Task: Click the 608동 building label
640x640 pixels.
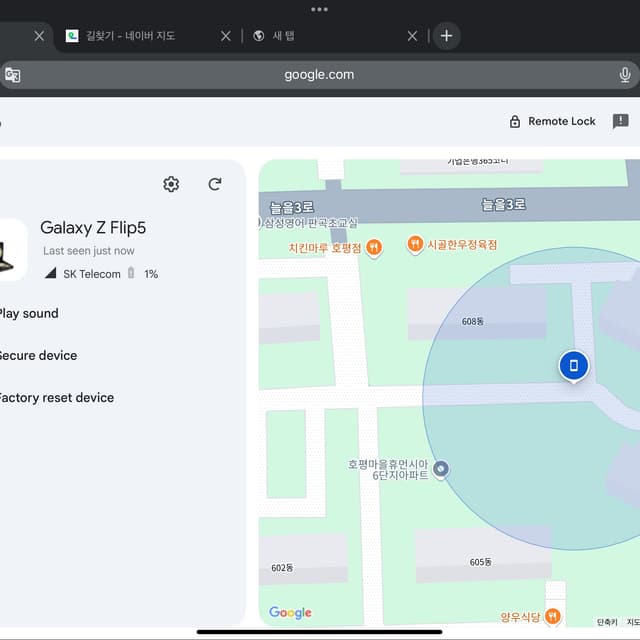Action: [473, 322]
